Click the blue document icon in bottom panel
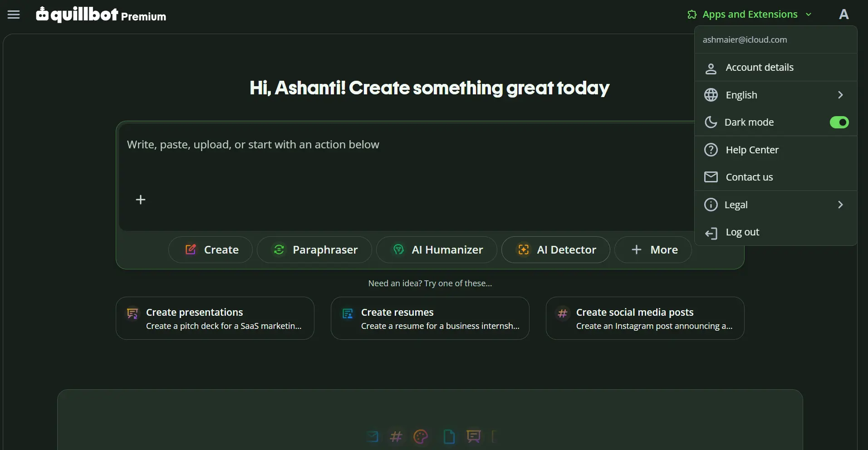This screenshot has width=868, height=450. click(x=449, y=436)
